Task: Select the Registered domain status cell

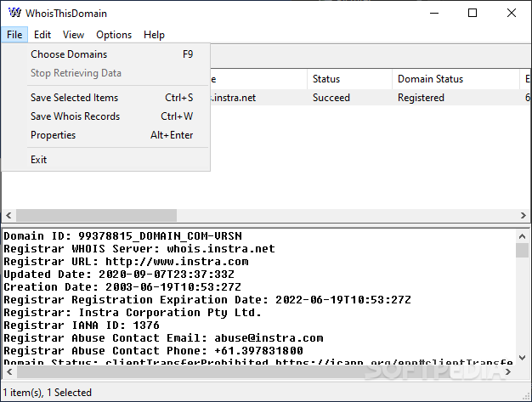Action: (x=421, y=98)
